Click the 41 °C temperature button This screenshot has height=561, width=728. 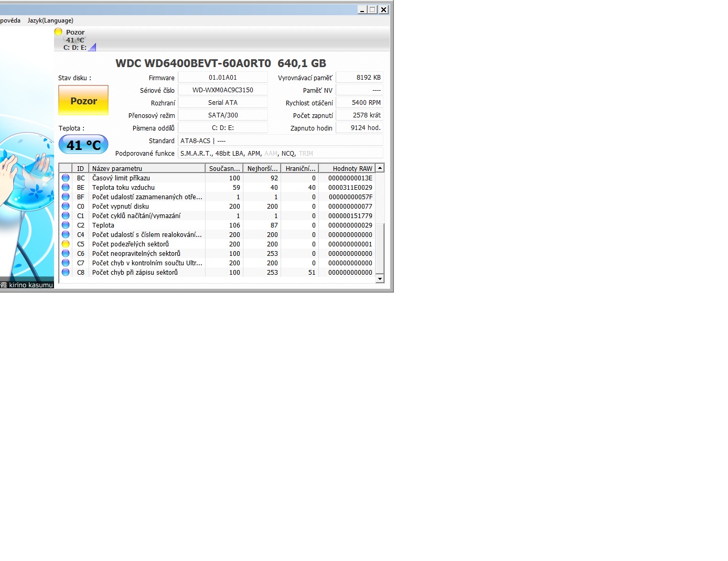point(83,144)
